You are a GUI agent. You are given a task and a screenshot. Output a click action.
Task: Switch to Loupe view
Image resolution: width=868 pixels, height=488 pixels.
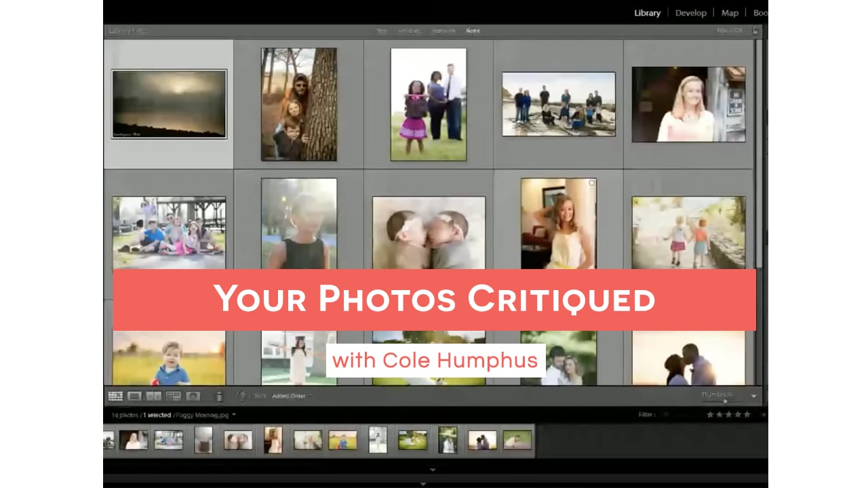[134, 396]
